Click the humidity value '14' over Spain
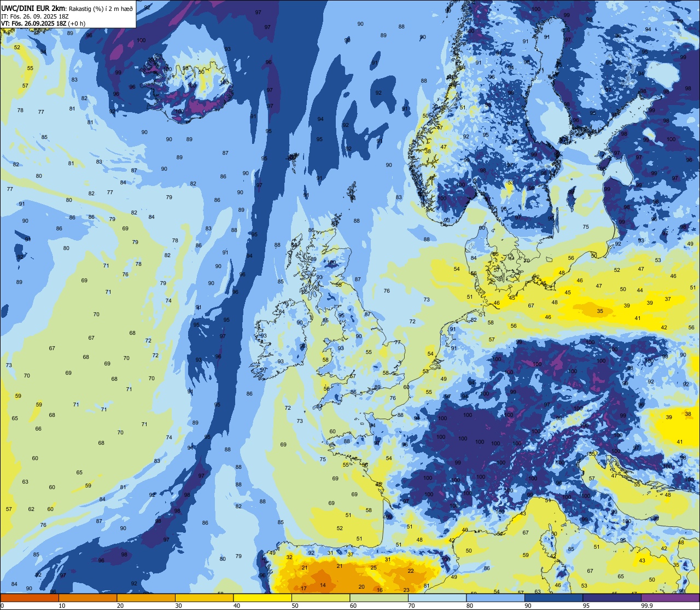Screen dimensions: 700x610 tap(323, 585)
